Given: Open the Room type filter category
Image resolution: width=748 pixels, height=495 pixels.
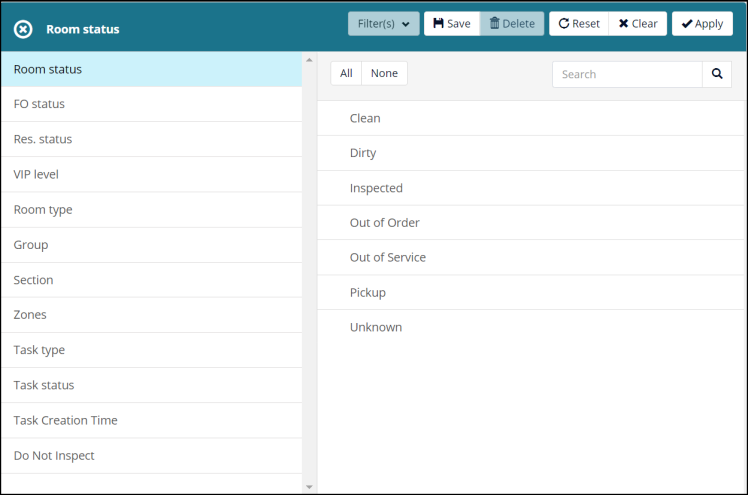Looking at the screenshot, I should pyautogui.click(x=151, y=210).
